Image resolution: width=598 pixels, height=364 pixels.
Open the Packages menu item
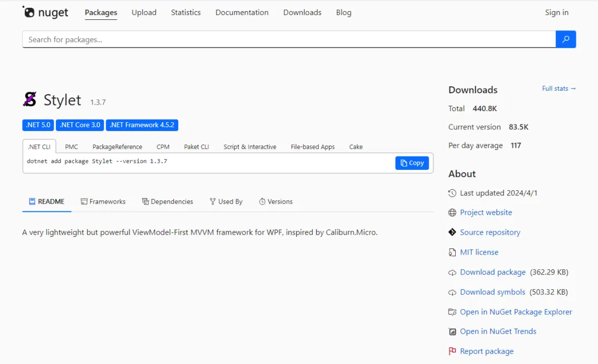(x=101, y=12)
